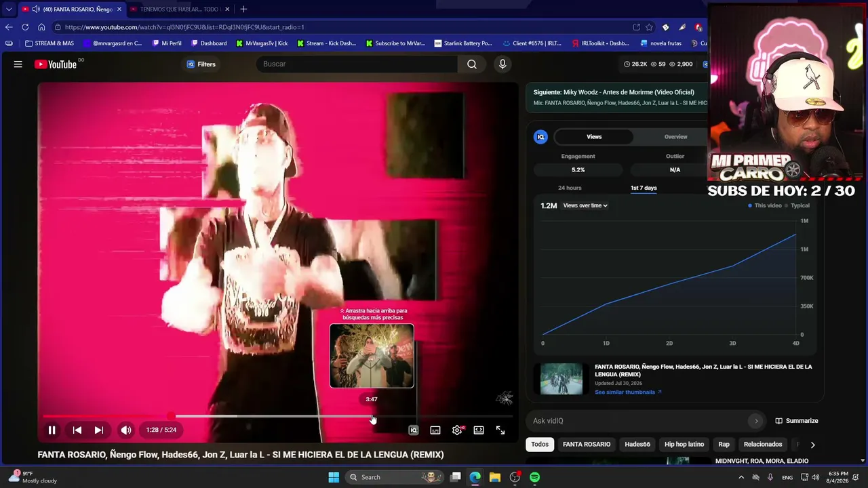Seek the video progress bar to the 3:47 preview point
The image size is (868, 488).
pos(372,416)
